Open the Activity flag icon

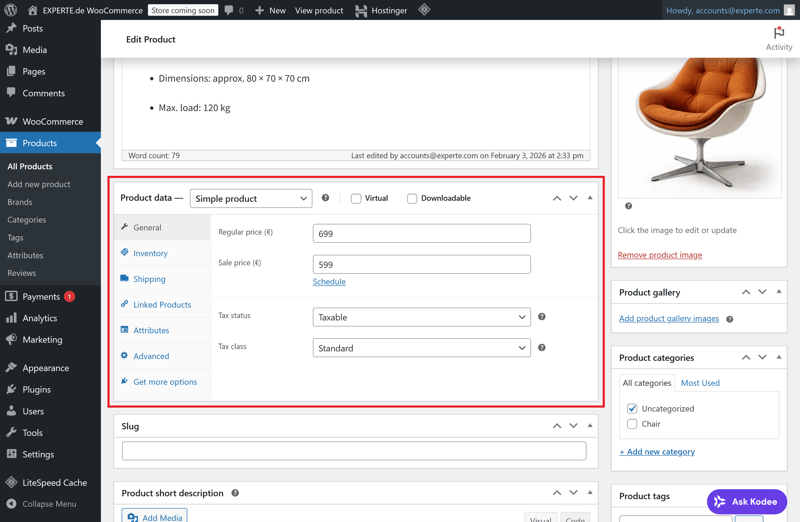pyautogui.click(x=778, y=33)
